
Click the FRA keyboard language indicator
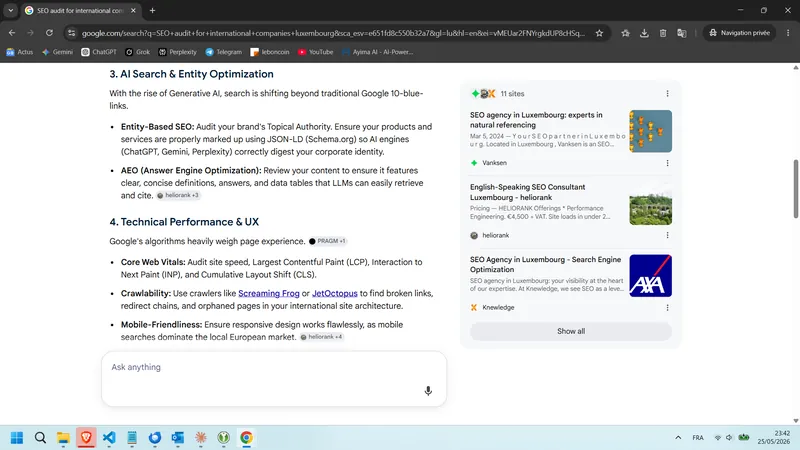pyautogui.click(x=698, y=438)
